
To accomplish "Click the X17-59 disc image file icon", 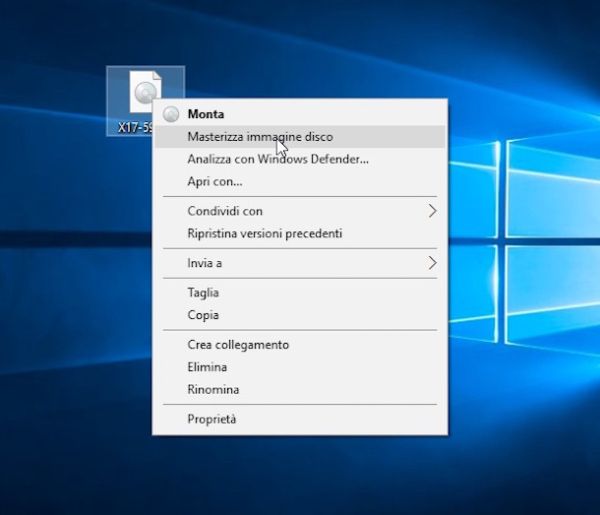I will [x=144, y=94].
